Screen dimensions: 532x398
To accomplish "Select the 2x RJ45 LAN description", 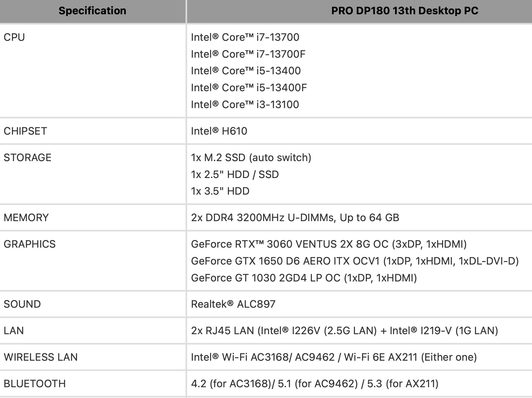I will [x=344, y=331].
